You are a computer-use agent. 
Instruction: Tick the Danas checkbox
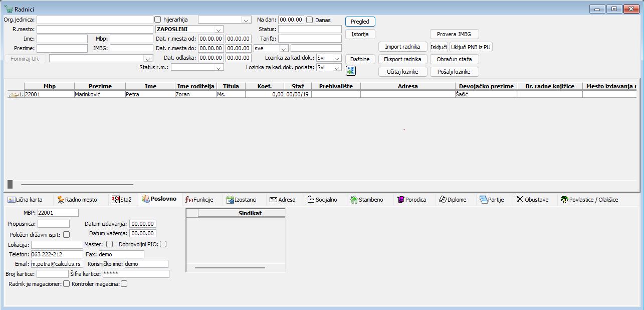pyautogui.click(x=310, y=20)
